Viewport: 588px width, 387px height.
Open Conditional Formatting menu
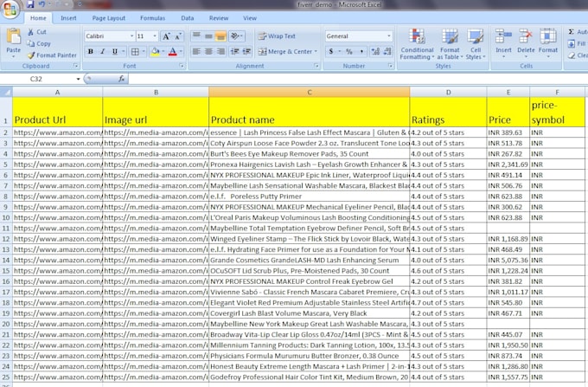point(417,44)
